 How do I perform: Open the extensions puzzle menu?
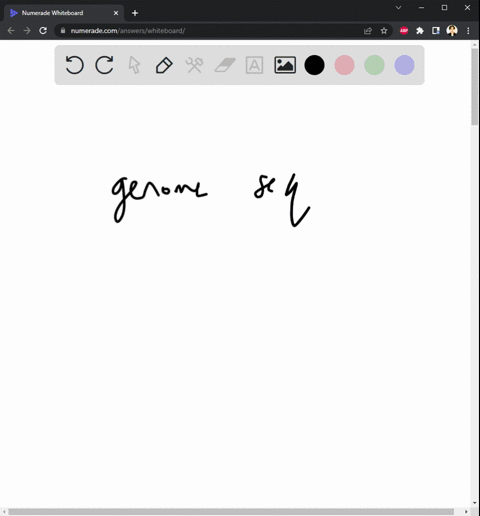[420, 31]
